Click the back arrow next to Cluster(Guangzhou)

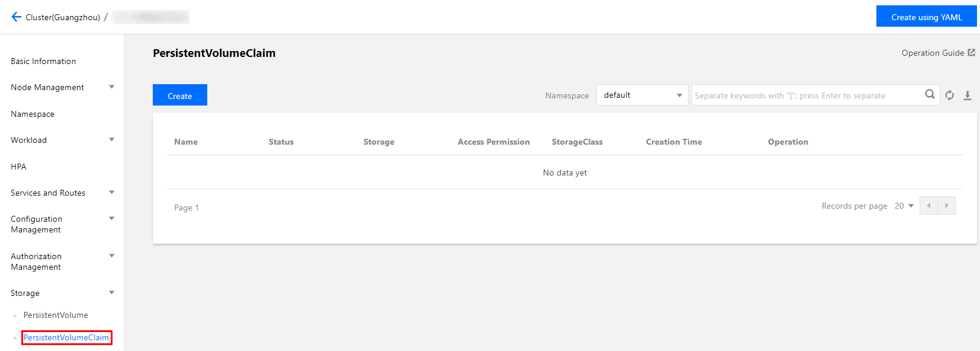16,17
